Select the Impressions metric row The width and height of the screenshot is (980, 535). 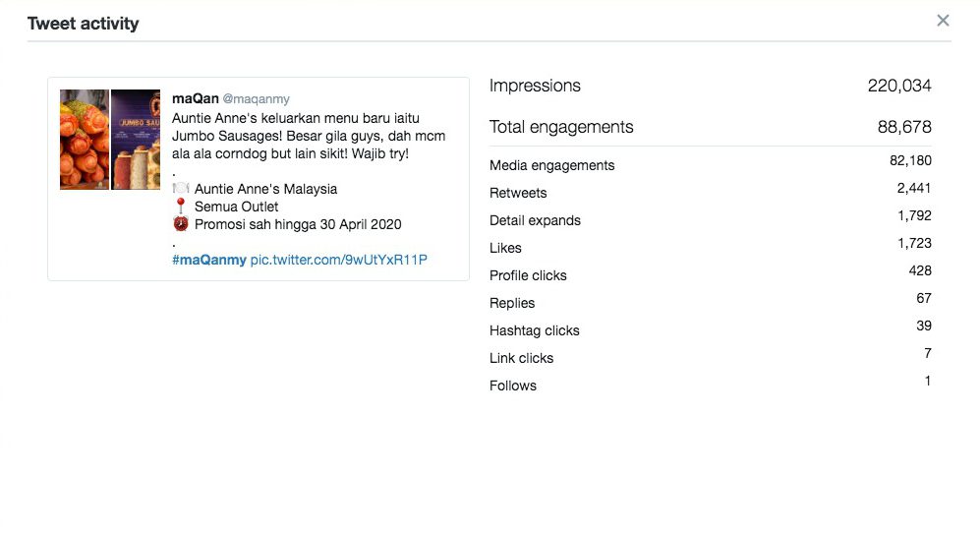coord(710,86)
